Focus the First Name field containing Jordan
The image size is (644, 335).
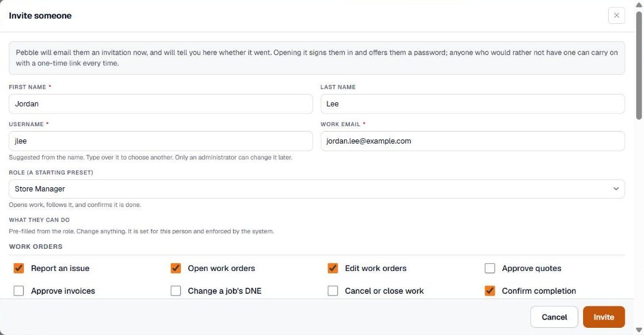[161, 104]
